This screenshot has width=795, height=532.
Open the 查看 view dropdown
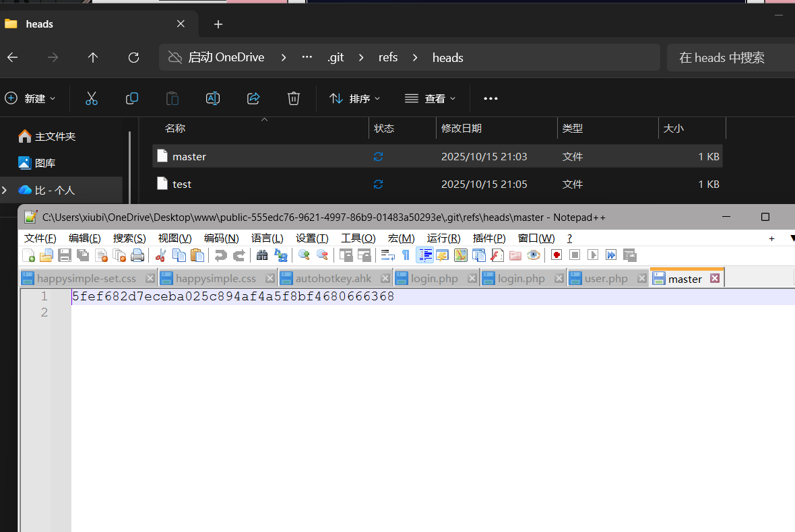[x=430, y=98]
